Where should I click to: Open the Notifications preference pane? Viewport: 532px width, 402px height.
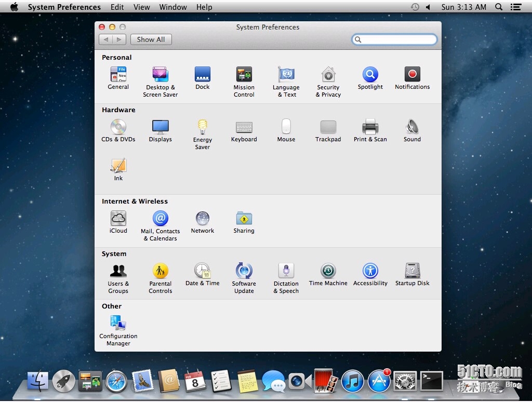pos(412,78)
